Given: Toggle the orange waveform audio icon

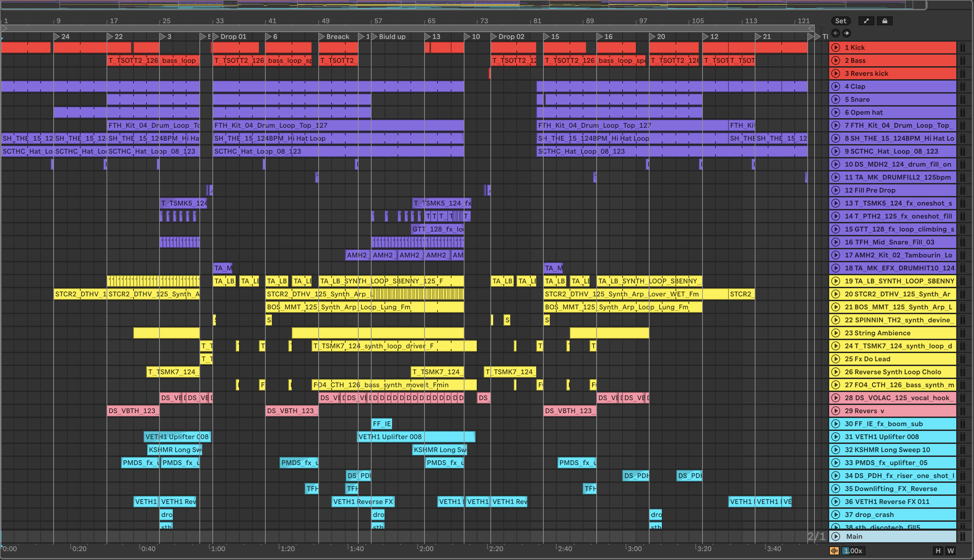Looking at the screenshot, I should coord(834,551).
